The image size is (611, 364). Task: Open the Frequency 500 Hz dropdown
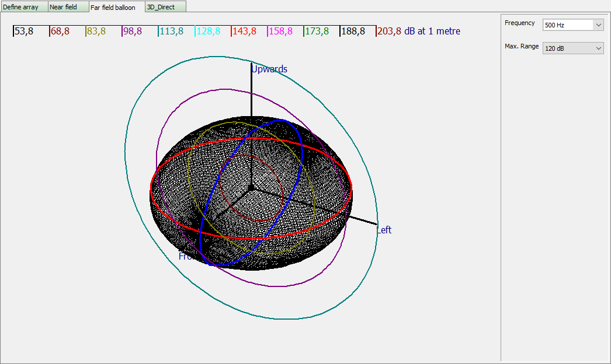tap(573, 25)
